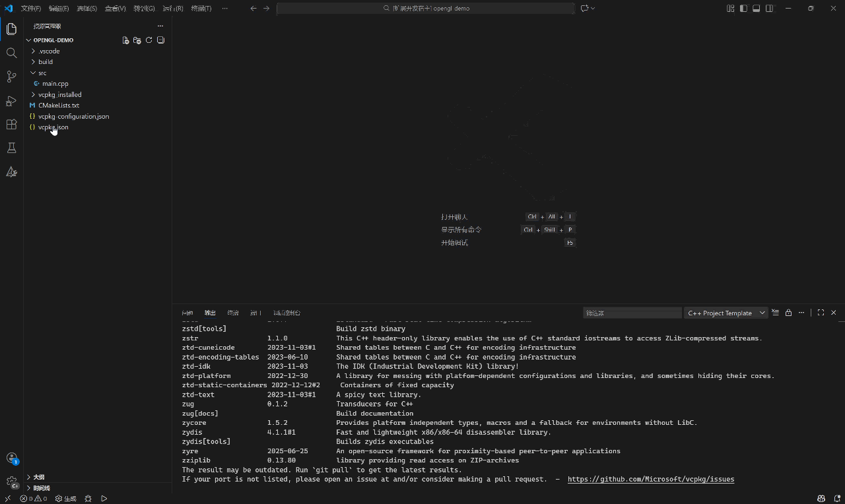845x504 pixels.
Task: Clear the output panel
Action: coord(776,313)
